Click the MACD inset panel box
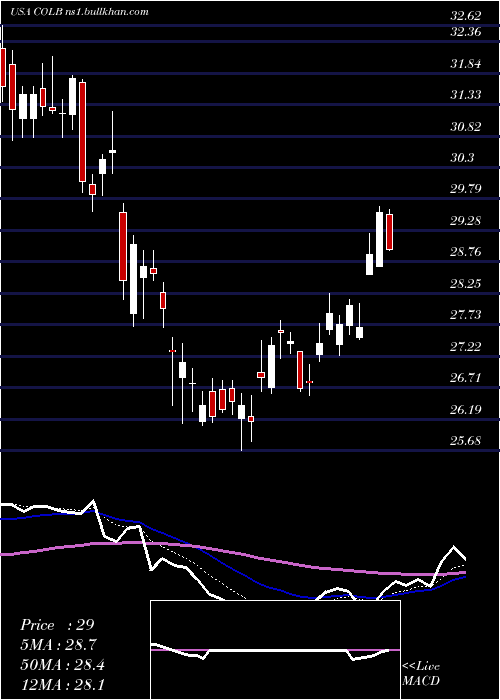The height and width of the screenshot is (700, 500). pyautogui.click(x=275, y=650)
